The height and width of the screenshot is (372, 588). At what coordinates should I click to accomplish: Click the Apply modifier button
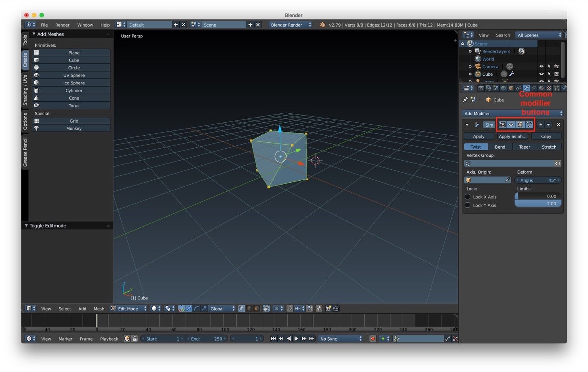pos(479,136)
